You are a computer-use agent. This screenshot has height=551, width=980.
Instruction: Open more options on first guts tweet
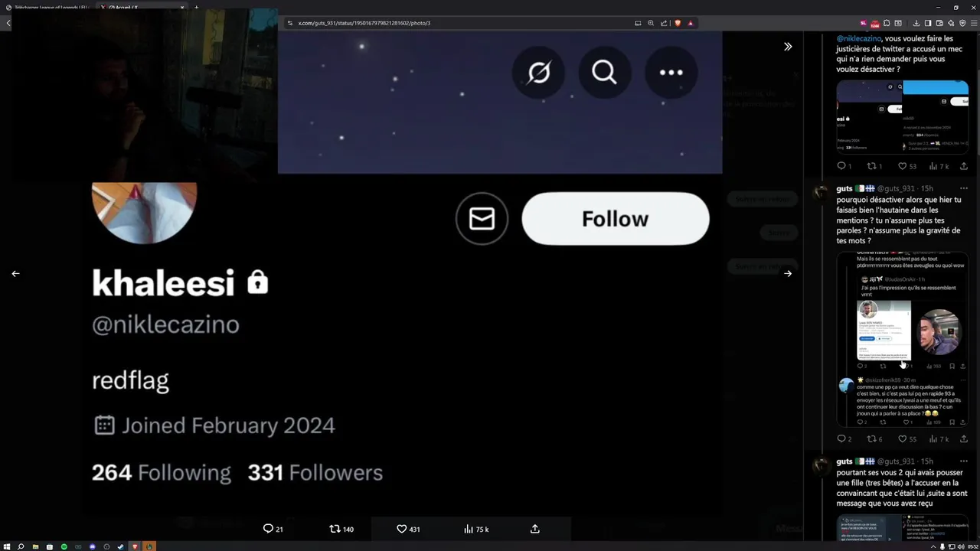(x=964, y=188)
